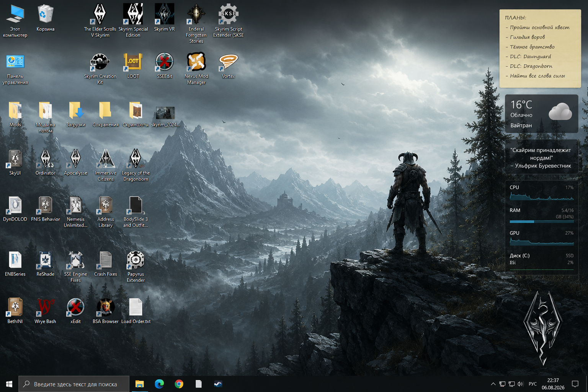
Task: Click "DLC: Dawnguard" on the sticky note
Action: tap(530, 57)
